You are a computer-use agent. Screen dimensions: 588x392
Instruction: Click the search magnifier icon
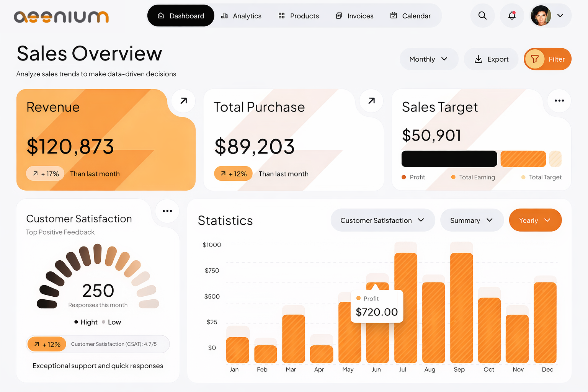click(x=482, y=16)
